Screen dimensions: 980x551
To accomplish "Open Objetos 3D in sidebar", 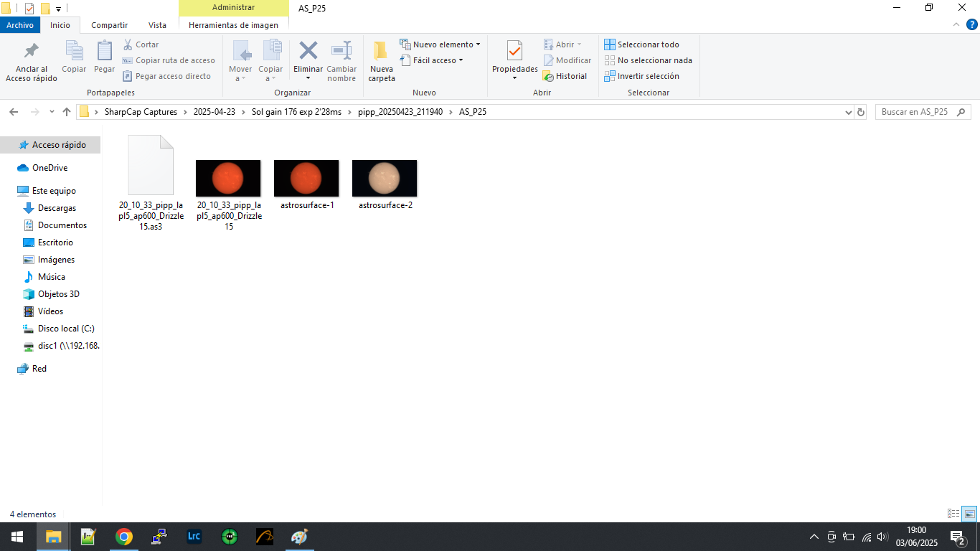I will 58,294.
